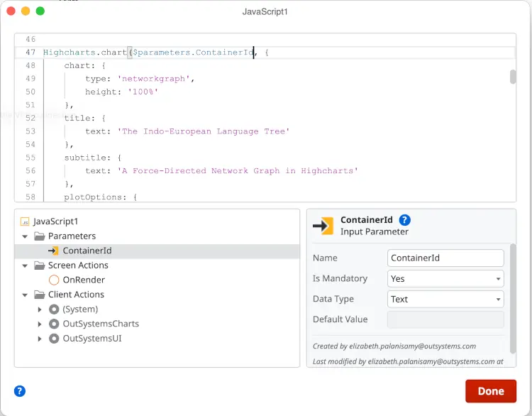
Task: Click the JavaScript1 file icon in tree
Action: point(25,221)
